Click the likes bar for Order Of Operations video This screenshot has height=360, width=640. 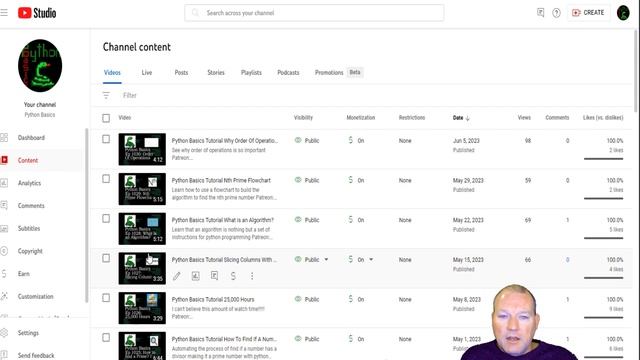603,159
